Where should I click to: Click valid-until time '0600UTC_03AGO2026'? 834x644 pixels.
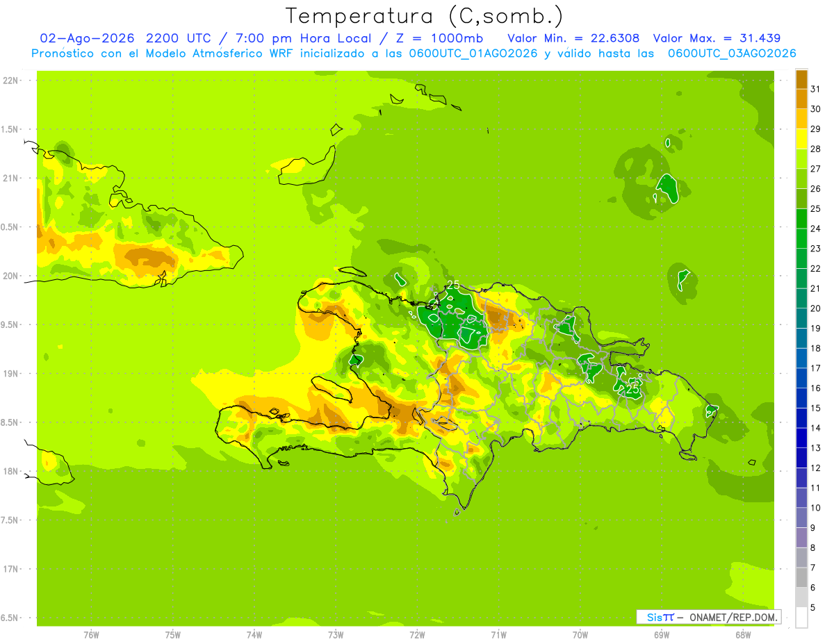point(732,53)
